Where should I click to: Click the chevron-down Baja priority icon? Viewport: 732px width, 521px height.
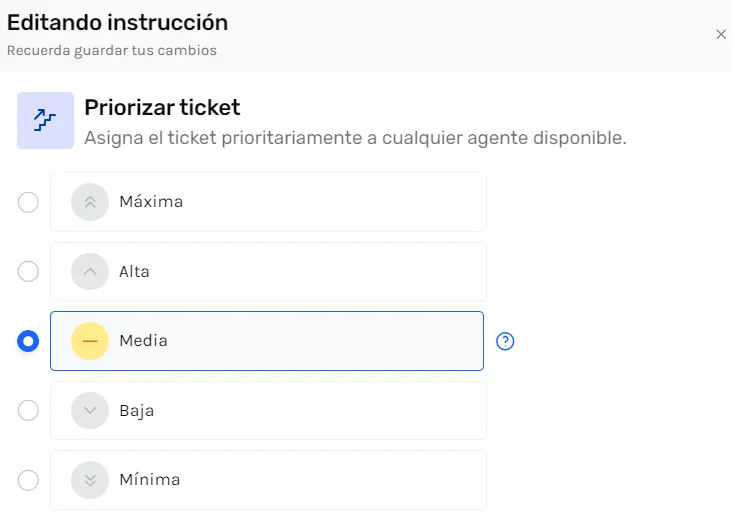point(90,410)
